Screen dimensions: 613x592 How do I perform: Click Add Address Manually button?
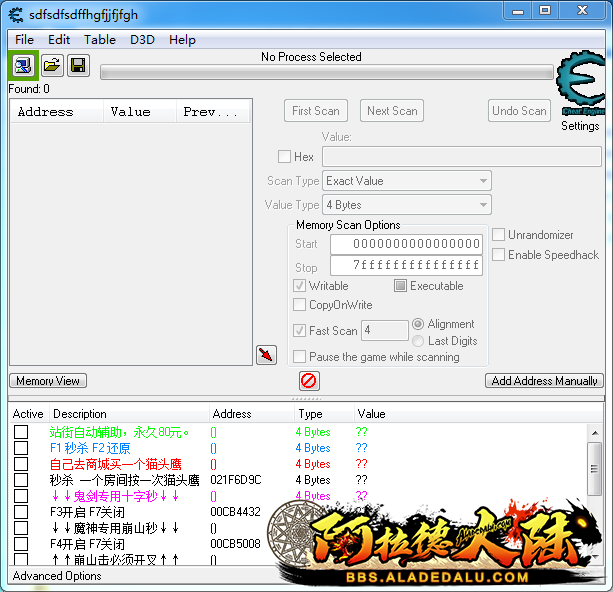point(545,381)
